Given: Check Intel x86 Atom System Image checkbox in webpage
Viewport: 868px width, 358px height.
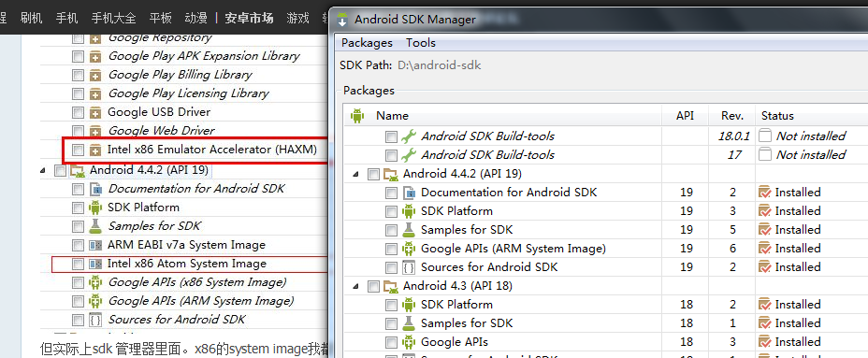Looking at the screenshot, I should pos(78,264).
